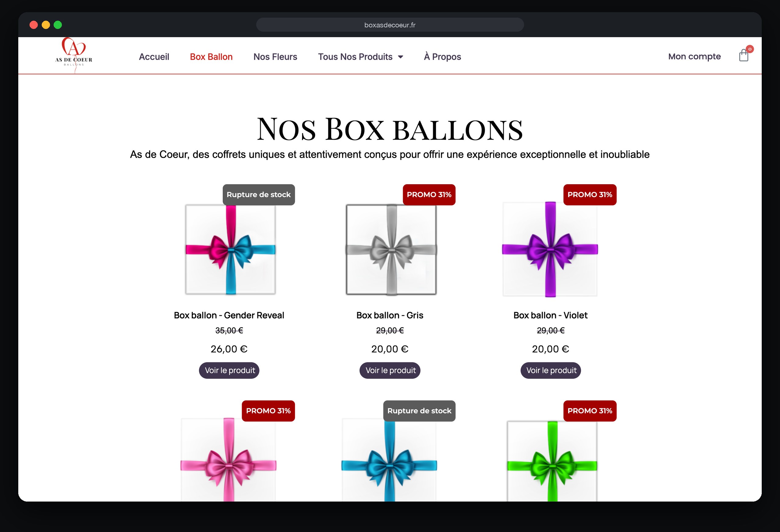This screenshot has height=532, width=780.
Task: Open the grey ribbon box image
Action: point(391,250)
